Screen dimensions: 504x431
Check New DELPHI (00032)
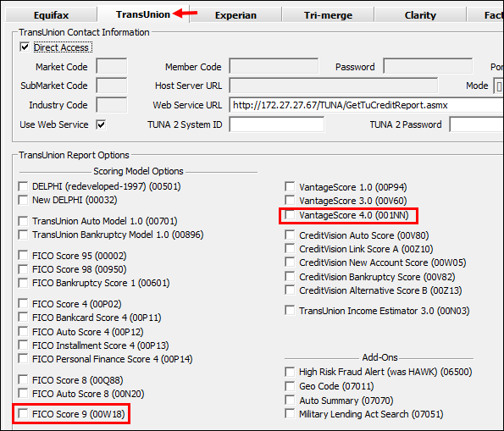pos(23,200)
